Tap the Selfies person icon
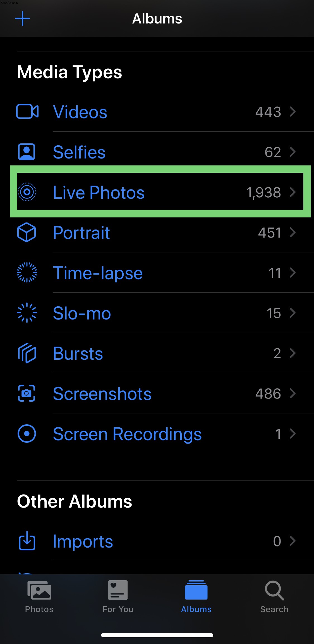Image resolution: width=314 pixels, height=644 pixels. 27,152
